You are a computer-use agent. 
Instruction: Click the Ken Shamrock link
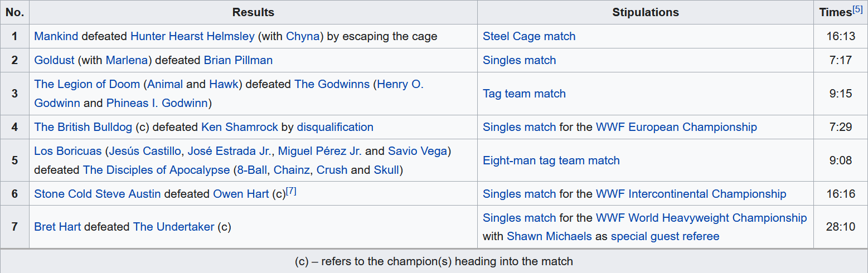coord(239,127)
